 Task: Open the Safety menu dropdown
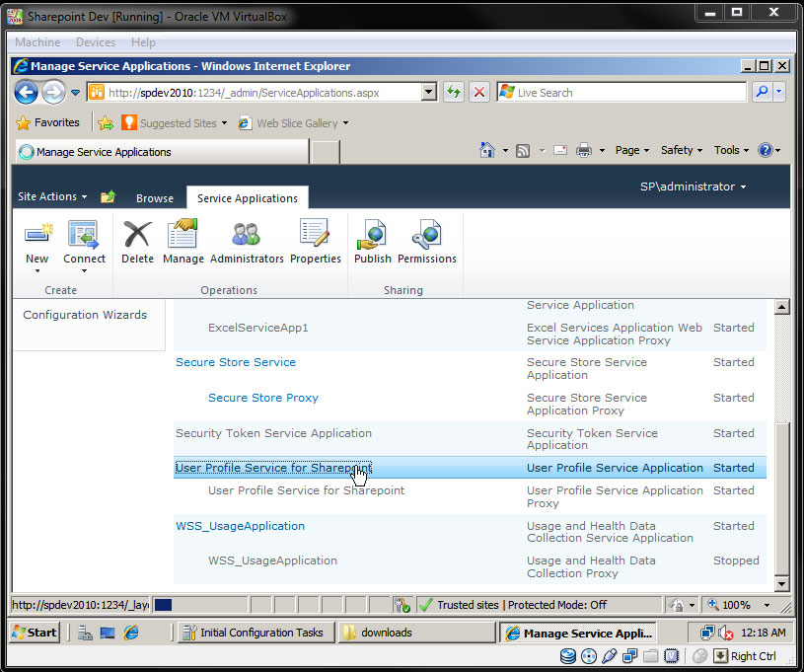pos(682,150)
